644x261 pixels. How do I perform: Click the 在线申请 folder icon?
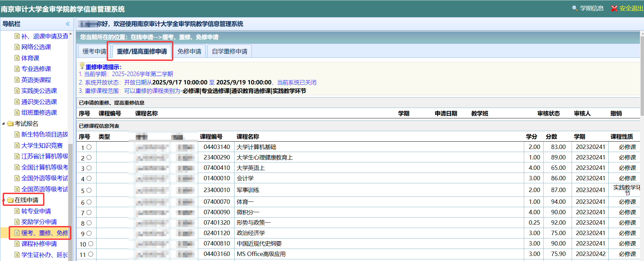[x=10, y=200]
